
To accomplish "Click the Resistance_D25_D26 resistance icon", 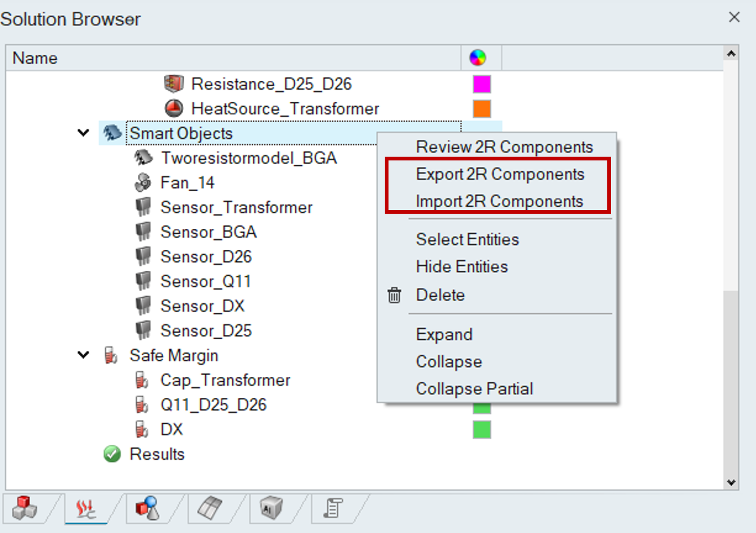I will tap(174, 83).
